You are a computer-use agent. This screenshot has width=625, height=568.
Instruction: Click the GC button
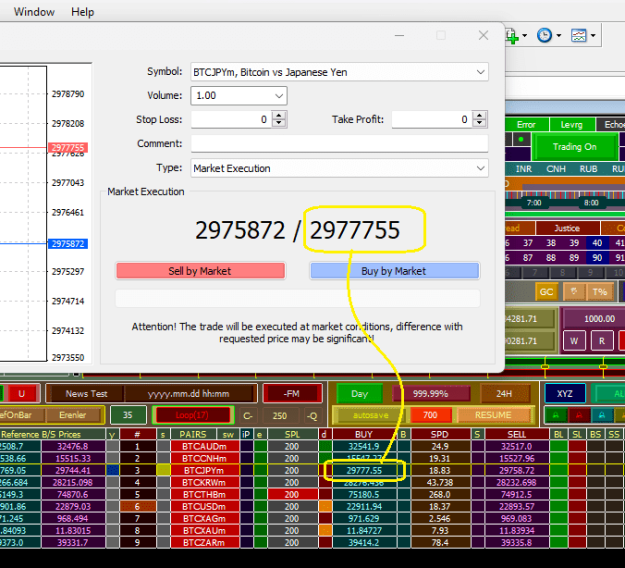click(546, 292)
